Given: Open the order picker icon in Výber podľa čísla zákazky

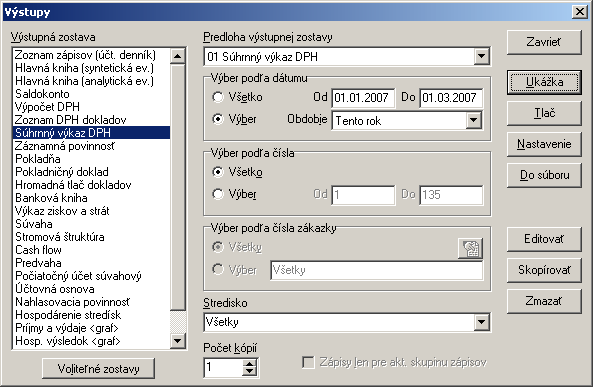Looking at the screenshot, I should coord(470,249).
